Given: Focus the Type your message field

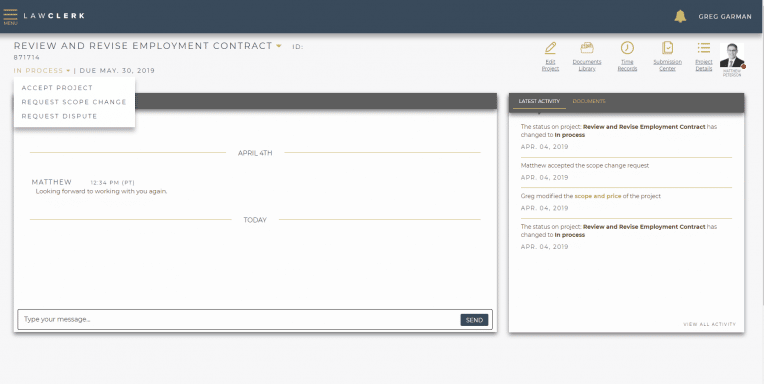Looking at the screenshot, I should pos(239,320).
